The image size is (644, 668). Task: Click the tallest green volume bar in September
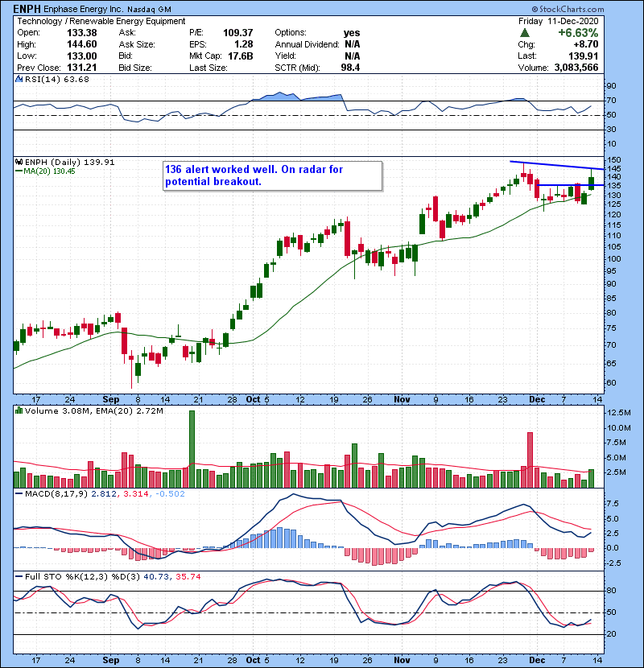(x=192, y=449)
